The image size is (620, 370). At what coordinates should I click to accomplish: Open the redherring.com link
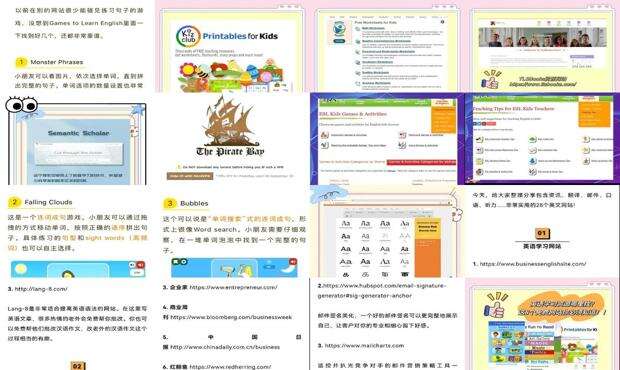230,367
